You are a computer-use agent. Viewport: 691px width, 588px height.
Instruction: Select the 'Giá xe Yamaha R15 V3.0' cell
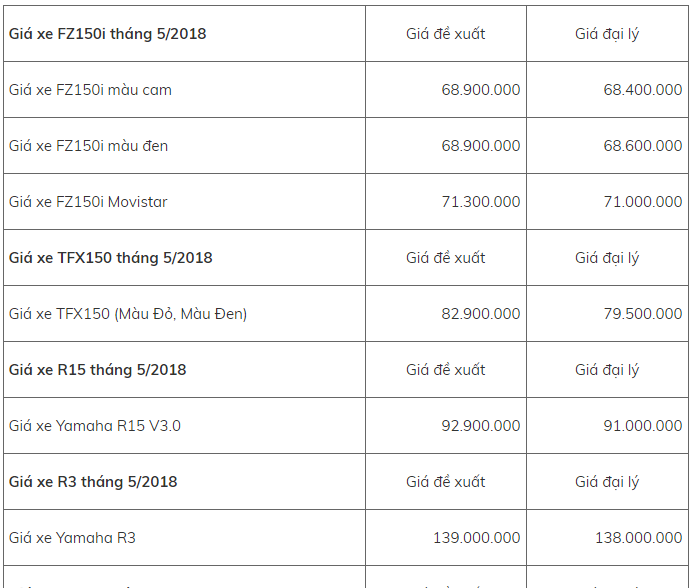click(x=95, y=426)
